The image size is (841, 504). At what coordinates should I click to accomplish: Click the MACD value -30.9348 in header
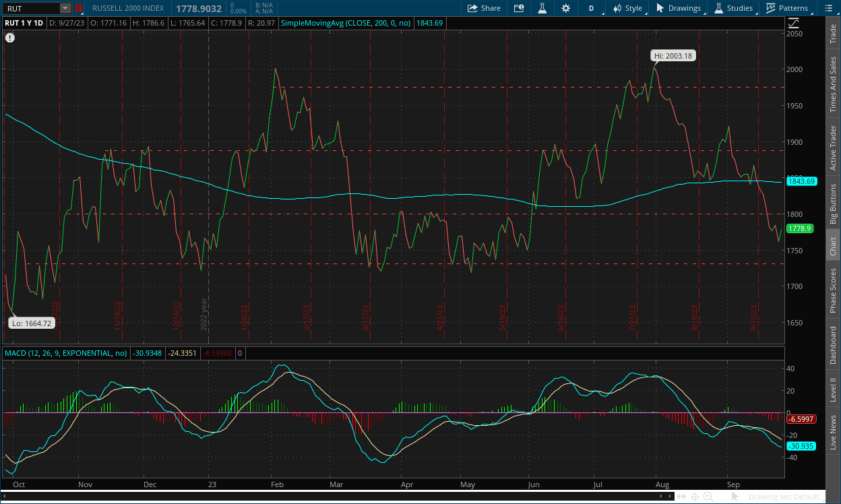pyautogui.click(x=148, y=352)
